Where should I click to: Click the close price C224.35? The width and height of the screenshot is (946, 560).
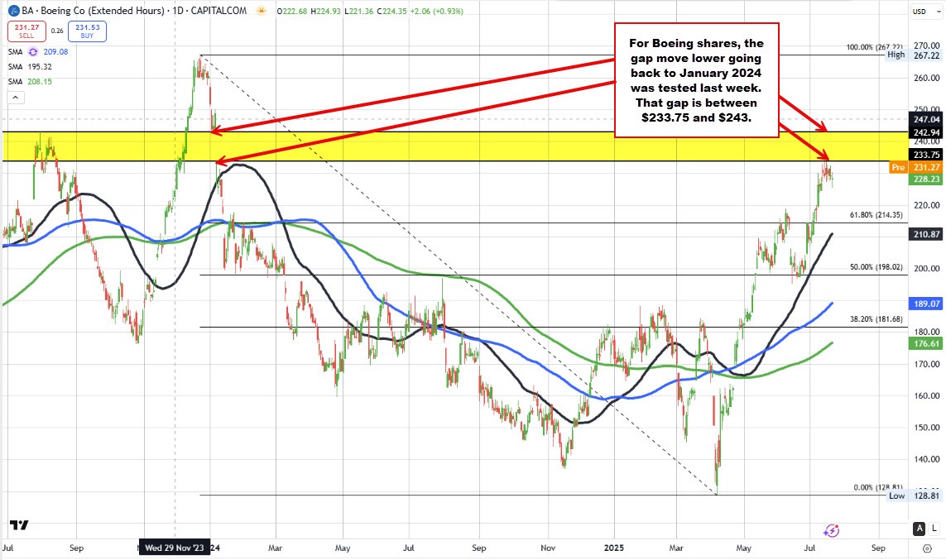(x=392, y=11)
